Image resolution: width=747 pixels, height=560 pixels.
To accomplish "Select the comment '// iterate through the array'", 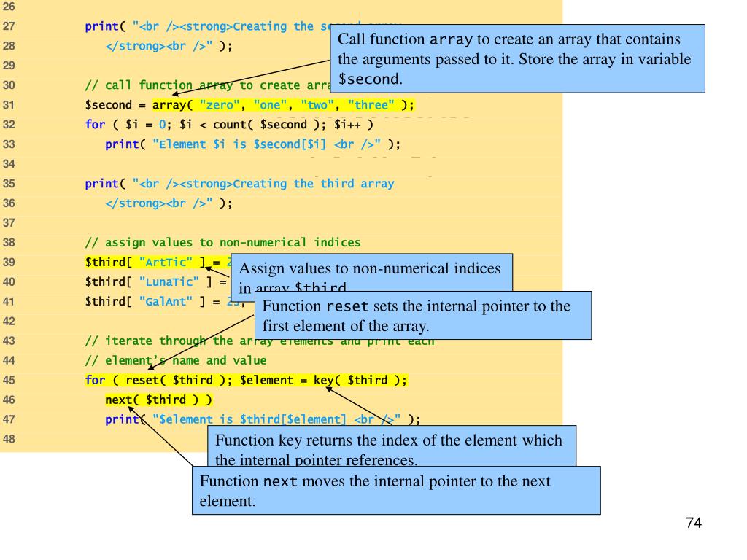I will [x=260, y=341].
